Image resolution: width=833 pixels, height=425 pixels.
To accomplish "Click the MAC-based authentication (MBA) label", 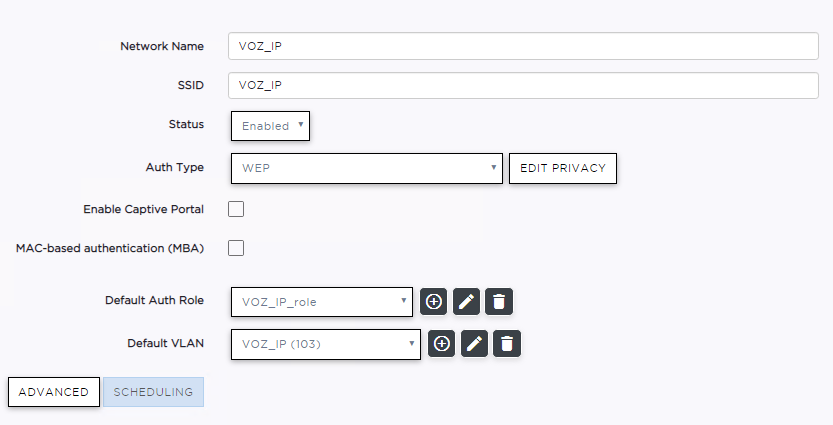I will 110,248.
